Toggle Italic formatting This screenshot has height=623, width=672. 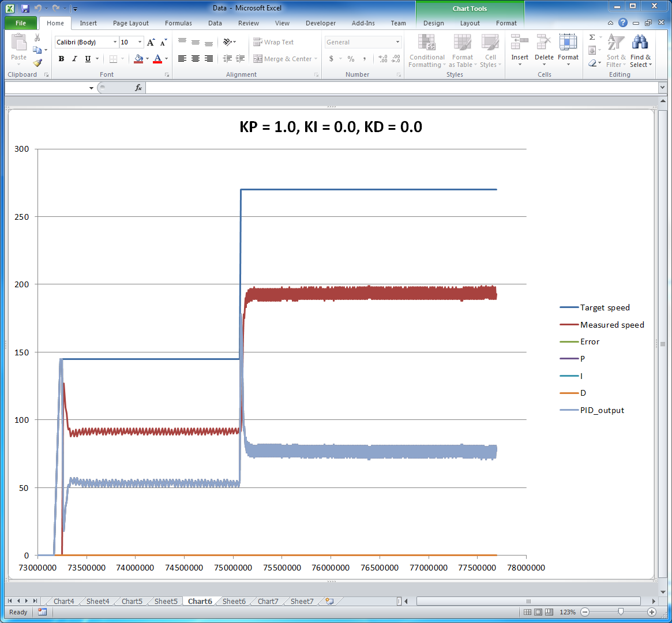pos(74,59)
